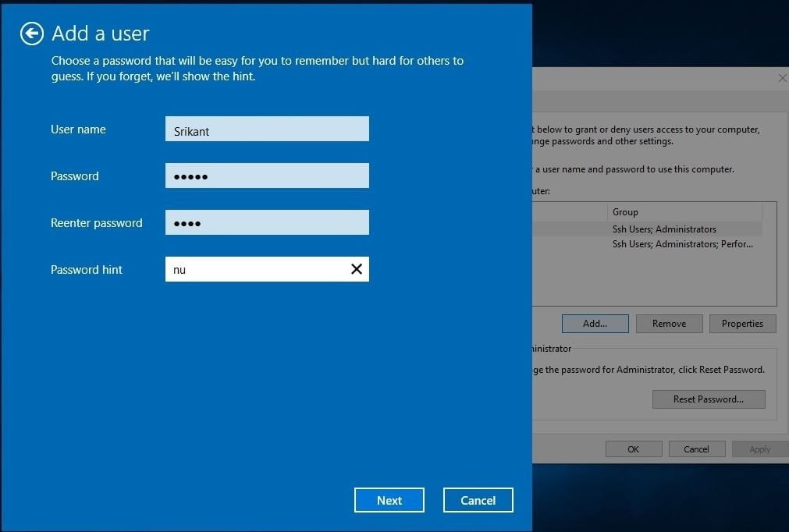Image resolution: width=789 pixels, height=532 pixels.
Task: Confirm with OK in User Accounts dialog
Action: [633, 449]
